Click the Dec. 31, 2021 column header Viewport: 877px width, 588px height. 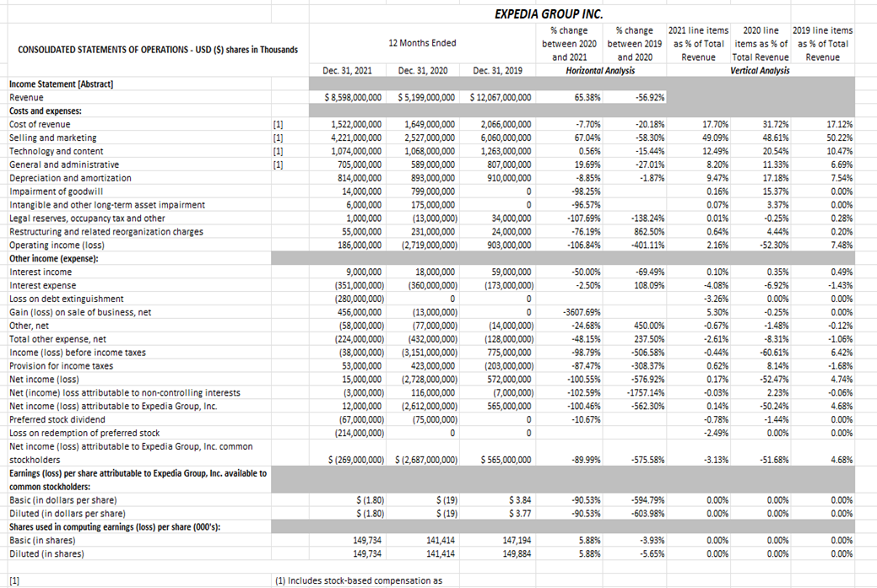(x=348, y=71)
